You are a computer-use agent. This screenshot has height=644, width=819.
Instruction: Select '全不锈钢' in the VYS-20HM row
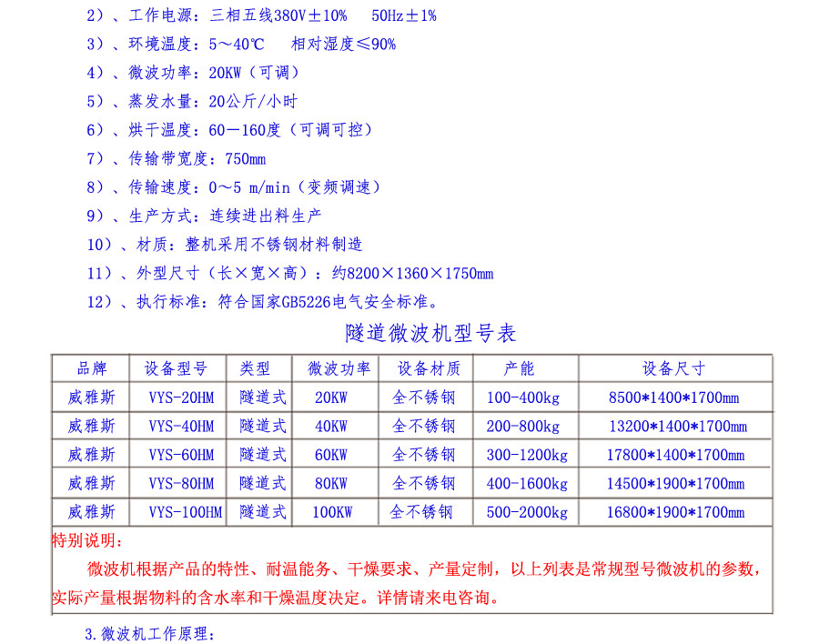[423, 398]
